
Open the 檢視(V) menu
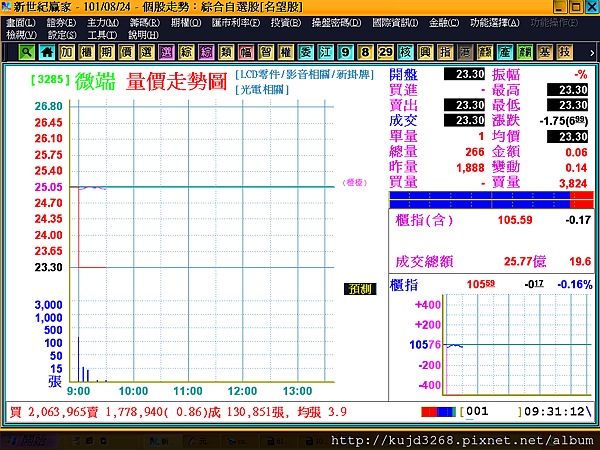click(x=21, y=35)
